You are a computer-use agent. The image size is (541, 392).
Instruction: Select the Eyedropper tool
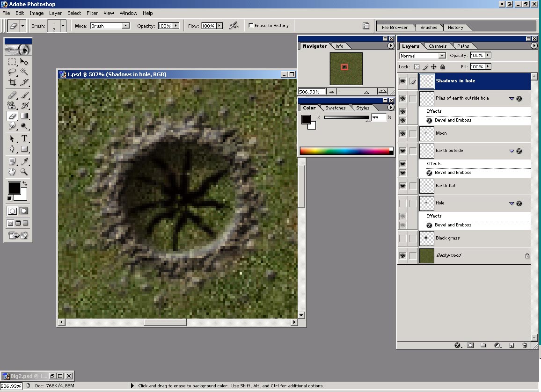tap(24, 161)
